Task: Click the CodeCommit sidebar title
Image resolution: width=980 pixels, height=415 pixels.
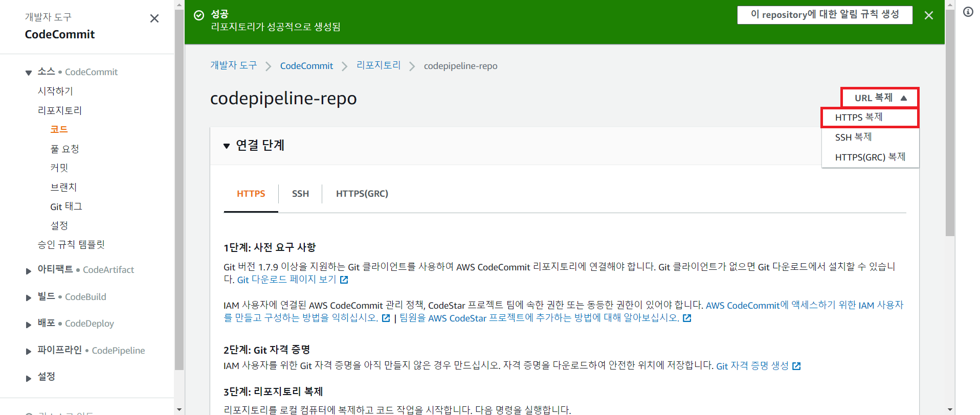Action: tap(60, 34)
